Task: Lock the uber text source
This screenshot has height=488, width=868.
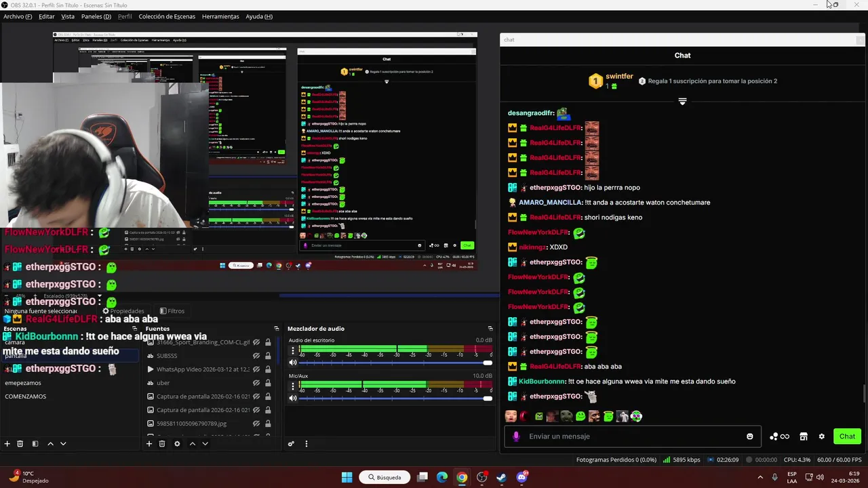Action: point(268,383)
